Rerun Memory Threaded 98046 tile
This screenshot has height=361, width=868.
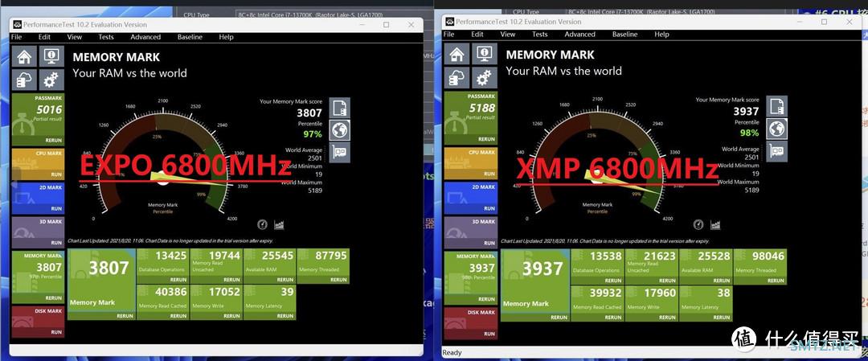(776, 281)
